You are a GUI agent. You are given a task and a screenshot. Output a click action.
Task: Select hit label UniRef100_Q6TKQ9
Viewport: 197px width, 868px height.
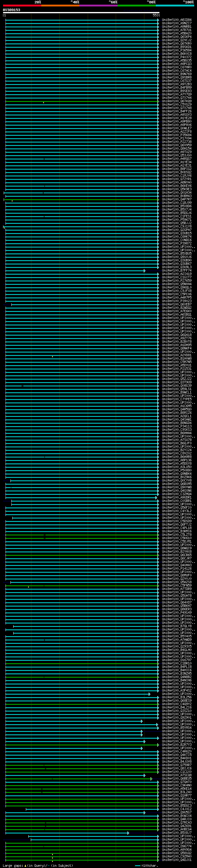[x=177, y=101]
